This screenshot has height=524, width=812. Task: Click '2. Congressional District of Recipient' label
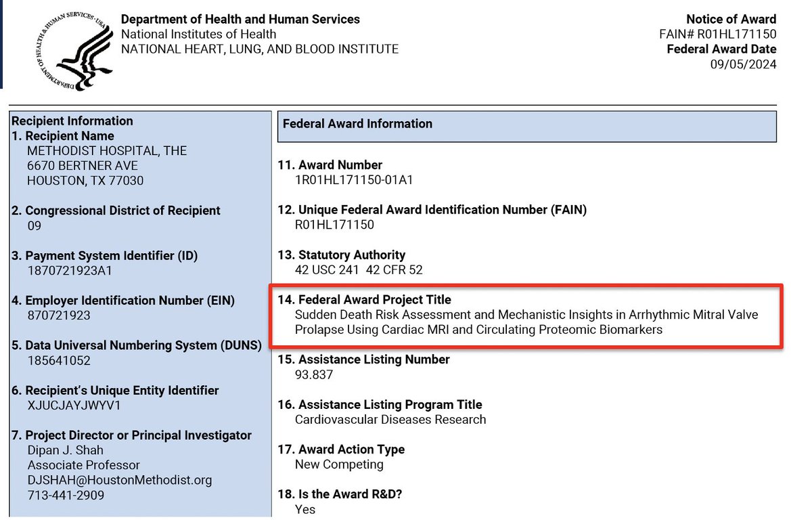[116, 211]
